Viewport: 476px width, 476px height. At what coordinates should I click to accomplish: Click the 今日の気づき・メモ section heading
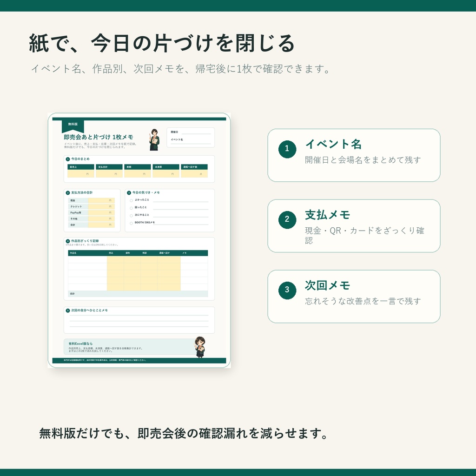coord(145,193)
